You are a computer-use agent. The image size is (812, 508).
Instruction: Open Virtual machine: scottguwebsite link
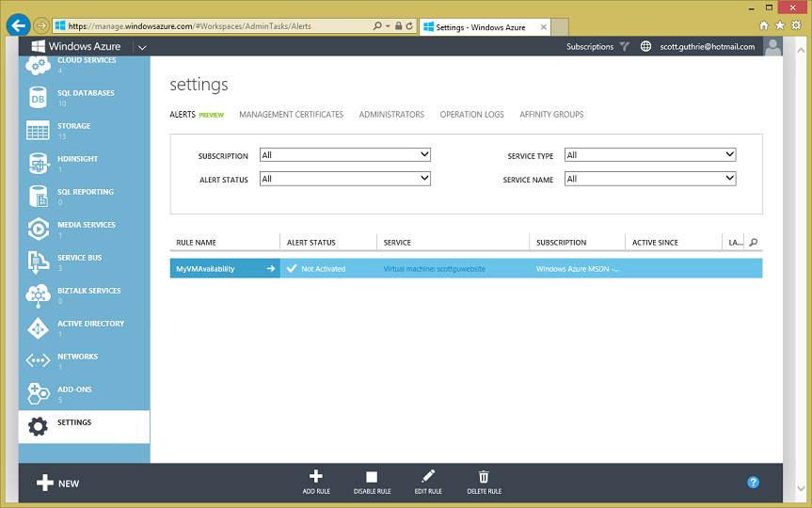coord(434,269)
